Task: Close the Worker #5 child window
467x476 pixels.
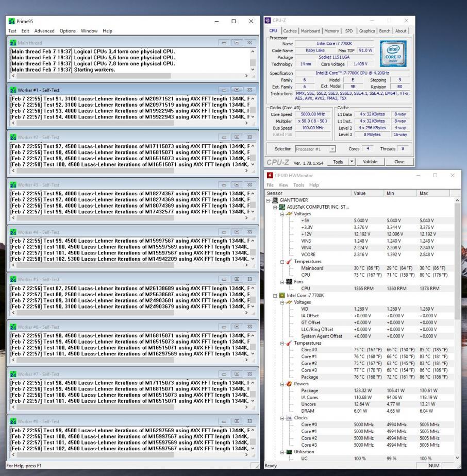Action: point(249,279)
